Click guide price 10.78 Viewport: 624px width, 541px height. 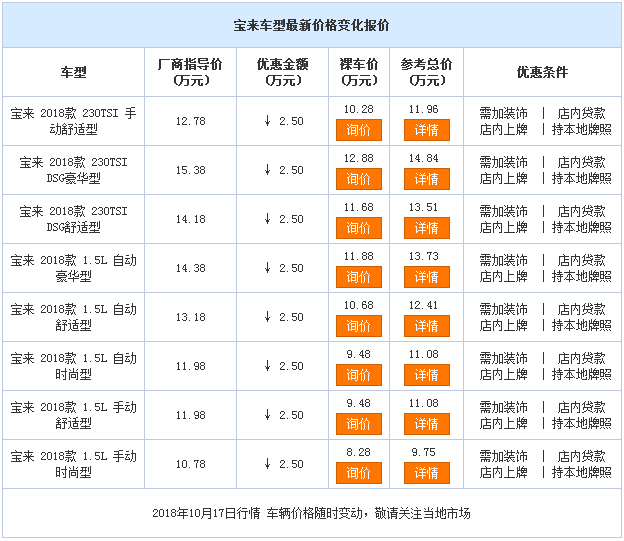tap(191, 464)
